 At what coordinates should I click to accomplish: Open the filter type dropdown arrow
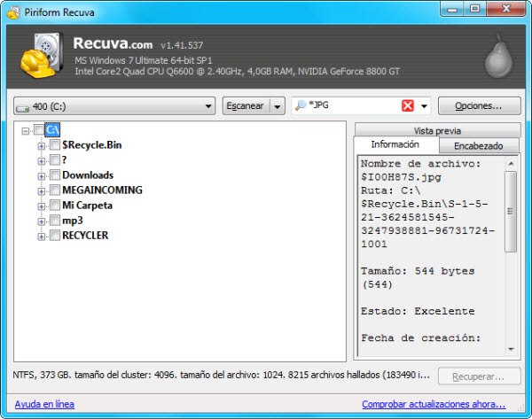point(424,106)
